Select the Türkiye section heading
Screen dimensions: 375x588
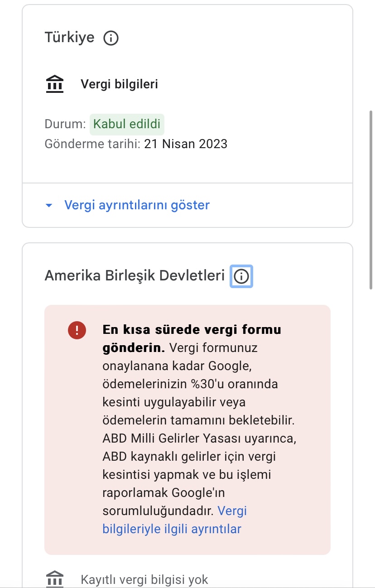click(x=70, y=37)
